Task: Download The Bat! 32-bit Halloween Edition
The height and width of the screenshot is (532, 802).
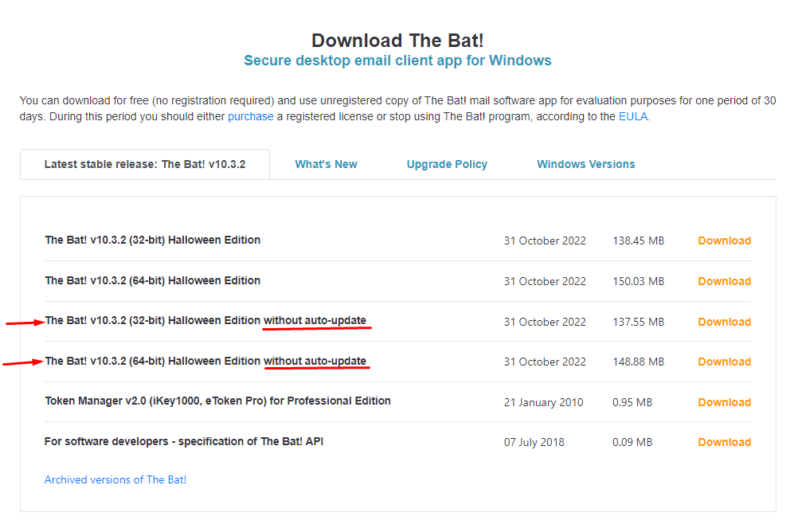Action: coord(724,241)
